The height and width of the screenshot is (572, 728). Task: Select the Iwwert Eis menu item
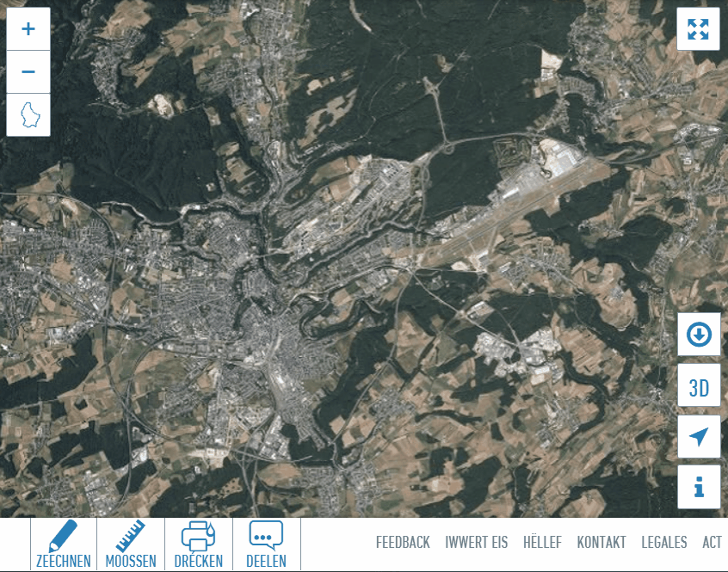476,543
